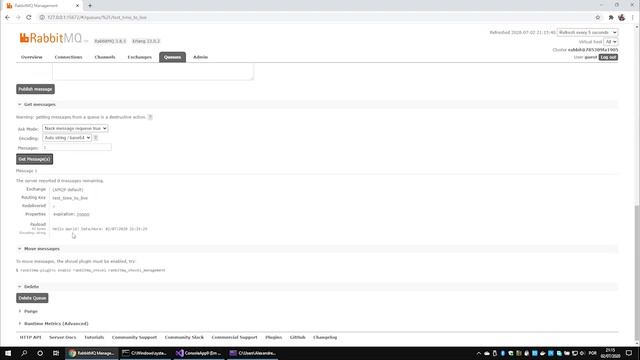Go back in browser history

click(x=7, y=18)
